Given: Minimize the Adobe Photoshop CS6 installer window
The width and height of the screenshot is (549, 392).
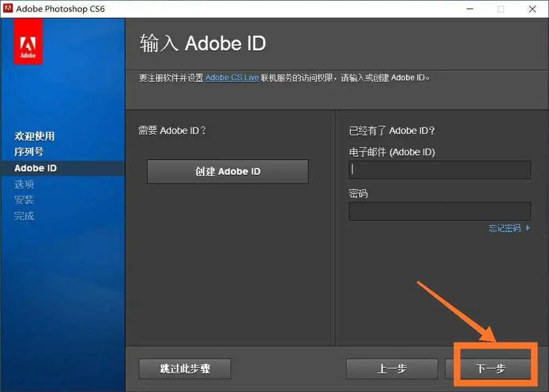Looking at the screenshot, I should pyautogui.click(x=470, y=9).
